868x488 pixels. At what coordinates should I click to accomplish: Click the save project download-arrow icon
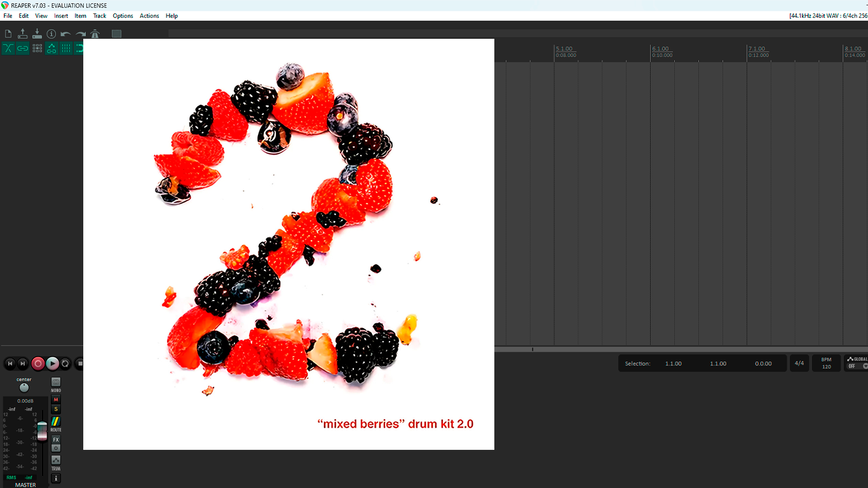(37, 34)
